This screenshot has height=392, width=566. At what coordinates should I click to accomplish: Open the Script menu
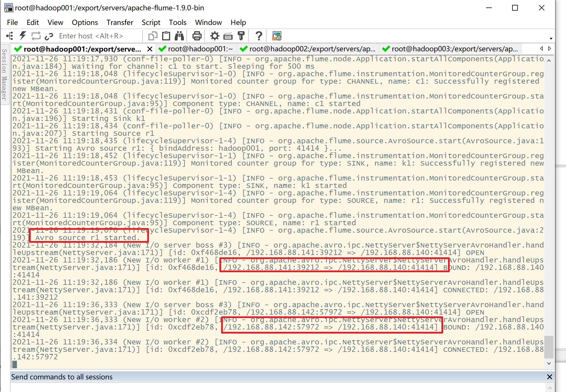point(151,22)
